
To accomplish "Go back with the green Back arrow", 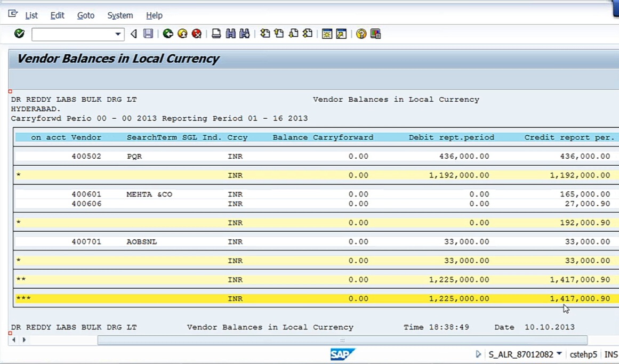I will [x=168, y=34].
